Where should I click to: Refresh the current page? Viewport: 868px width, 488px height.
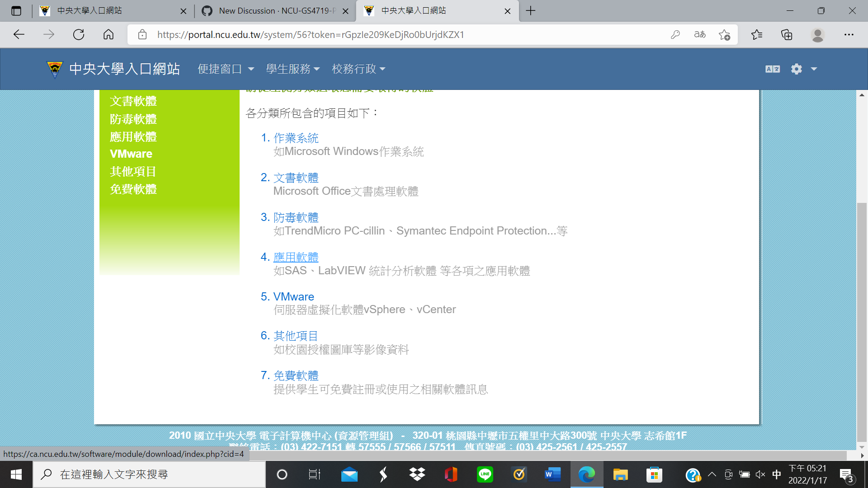point(78,34)
